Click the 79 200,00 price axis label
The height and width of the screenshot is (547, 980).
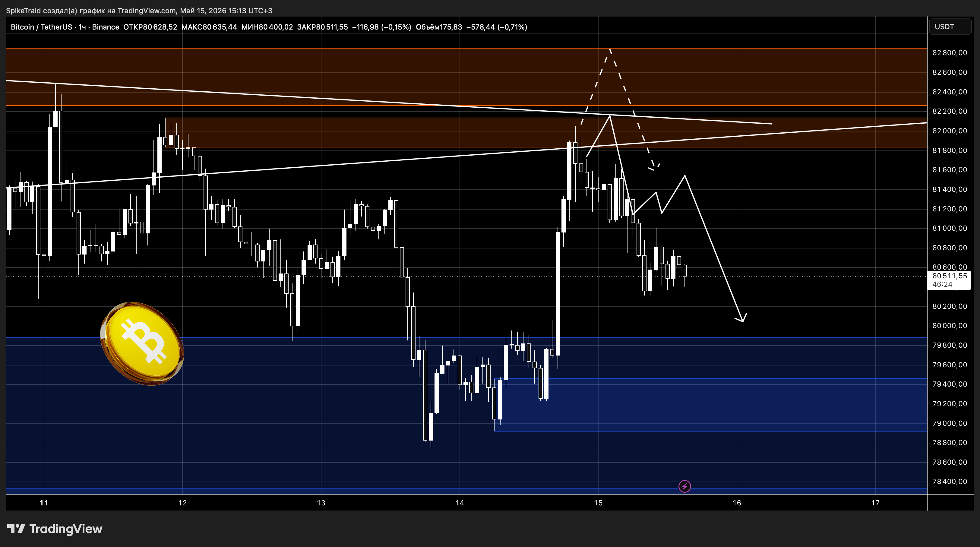pos(950,403)
